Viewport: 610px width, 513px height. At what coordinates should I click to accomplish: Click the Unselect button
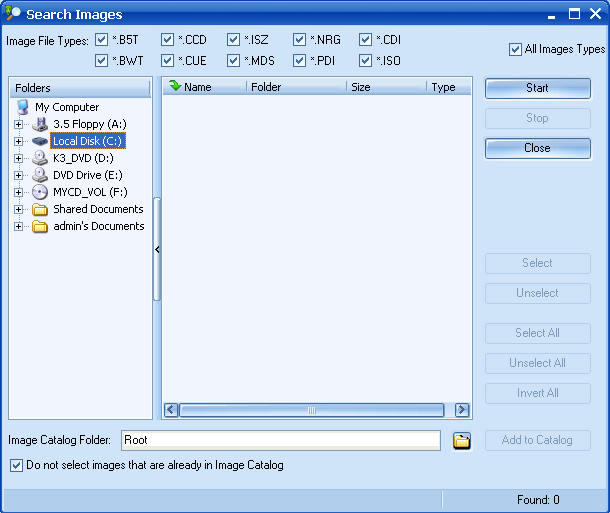point(538,293)
